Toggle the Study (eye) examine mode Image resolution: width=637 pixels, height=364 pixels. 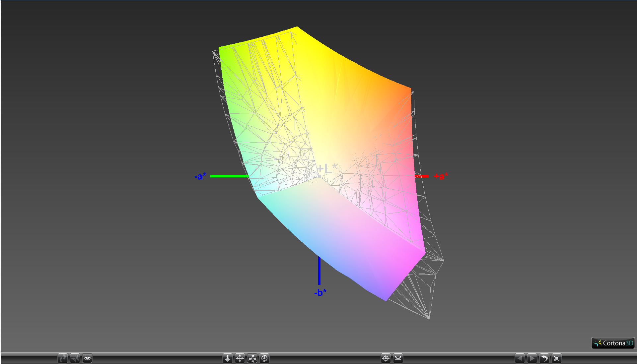[x=87, y=358]
